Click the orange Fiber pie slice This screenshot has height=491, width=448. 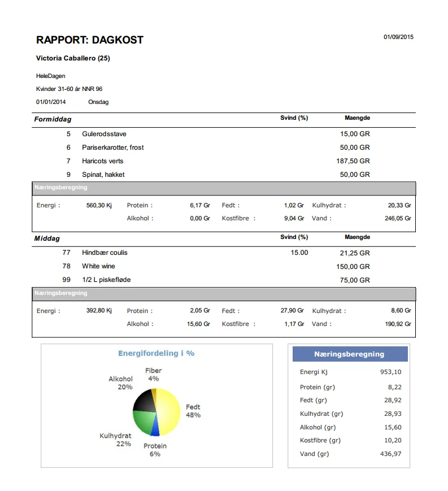(x=154, y=392)
